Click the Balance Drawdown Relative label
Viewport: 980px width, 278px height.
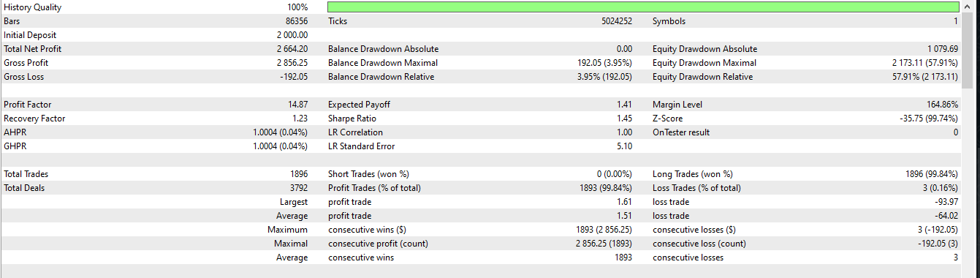(x=381, y=77)
